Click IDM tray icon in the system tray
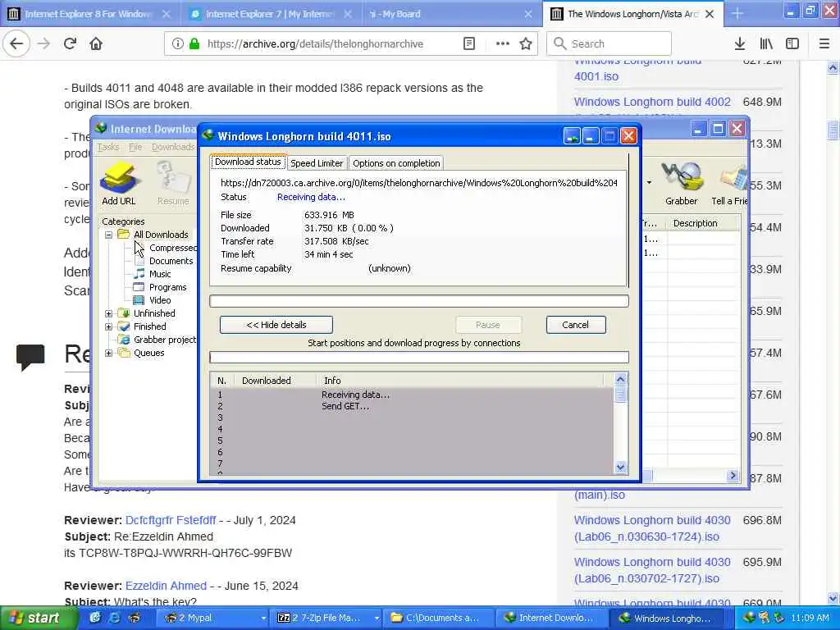Screen dimensions: 840x630 coord(748,618)
